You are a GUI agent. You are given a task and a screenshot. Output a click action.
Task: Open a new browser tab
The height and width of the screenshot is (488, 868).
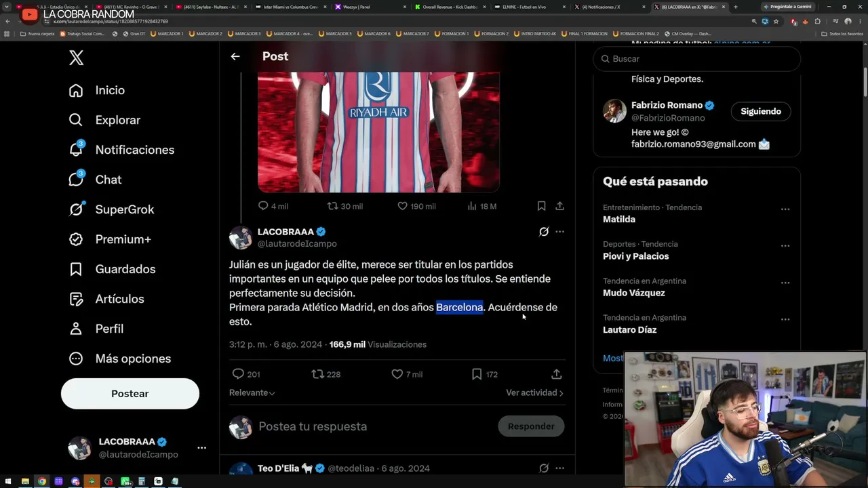[736, 7]
